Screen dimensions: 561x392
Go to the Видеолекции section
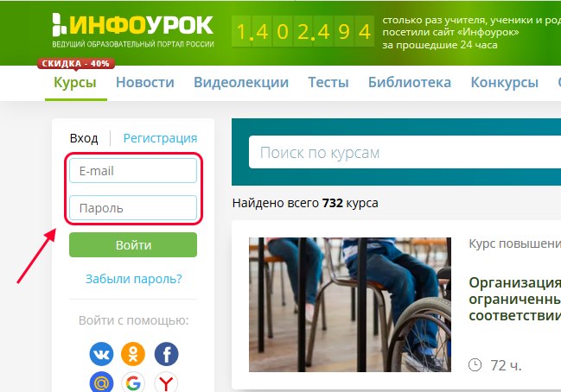pyautogui.click(x=241, y=83)
